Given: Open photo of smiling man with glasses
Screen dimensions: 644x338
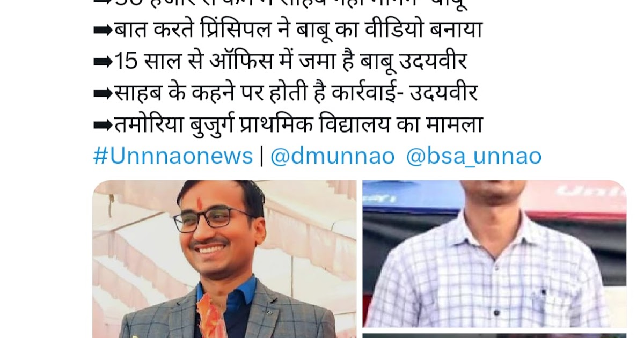Looking at the screenshot, I should coord(224,259).
